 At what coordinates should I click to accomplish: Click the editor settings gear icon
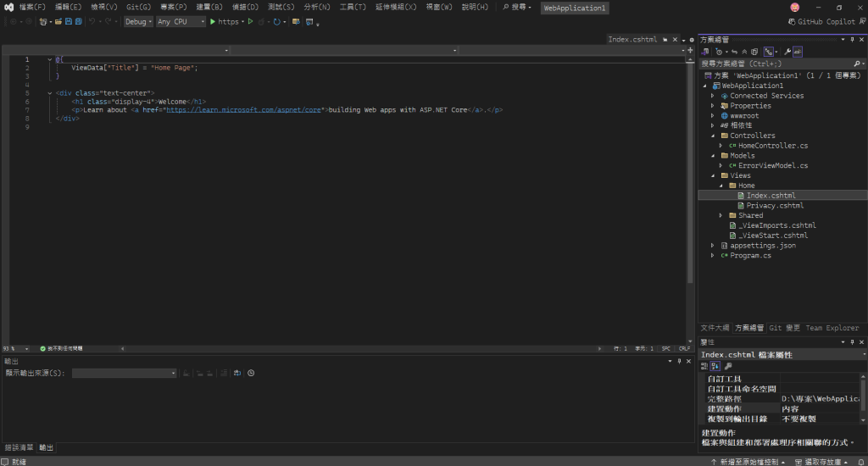tap(692, 40)
